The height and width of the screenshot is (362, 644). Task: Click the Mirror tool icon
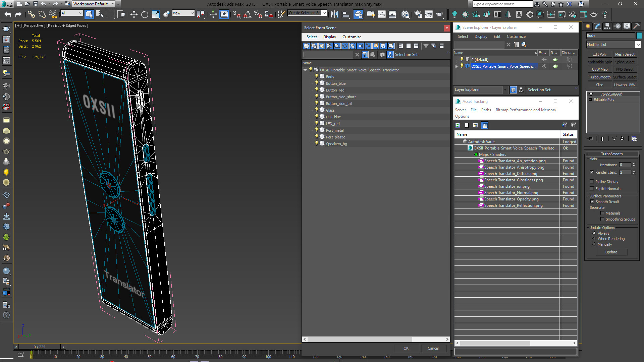click(334, 14)
